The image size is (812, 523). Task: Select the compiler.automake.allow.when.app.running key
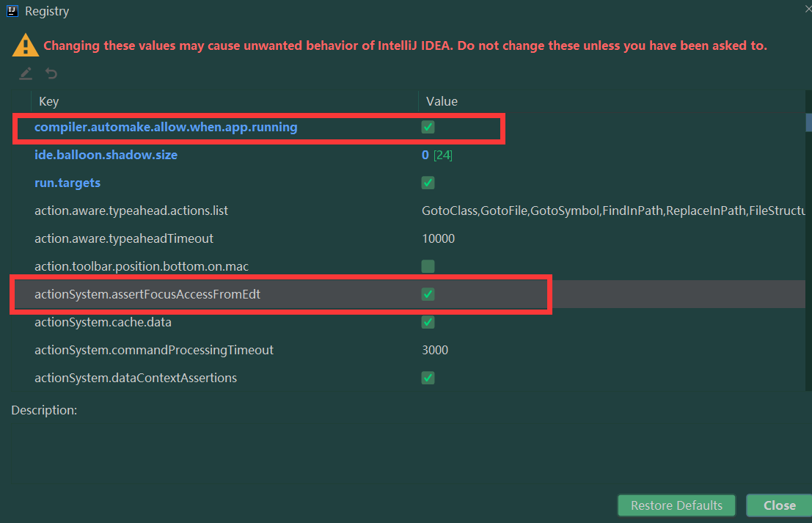click(166, 127)
